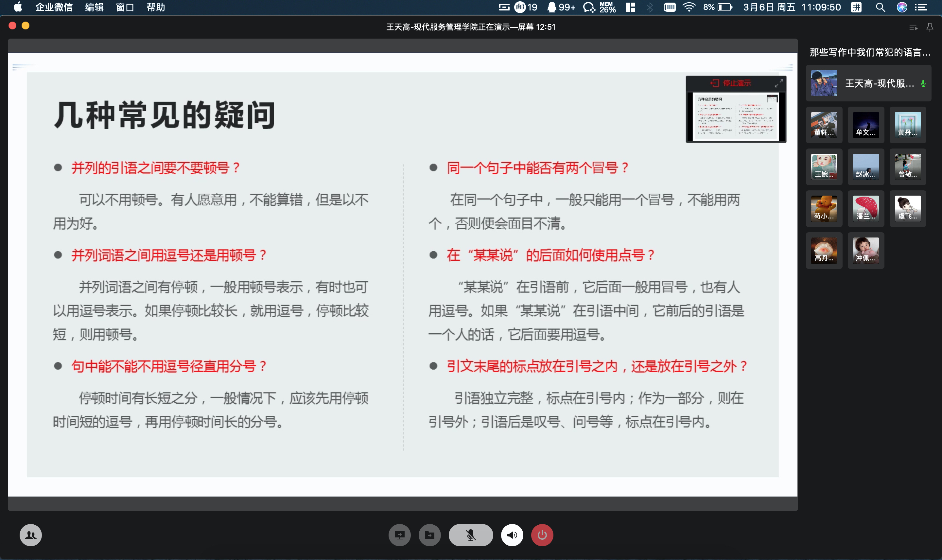942x560 pixels.
Task: Collapse the participant sidebar icon
Action: pos(913,27)
